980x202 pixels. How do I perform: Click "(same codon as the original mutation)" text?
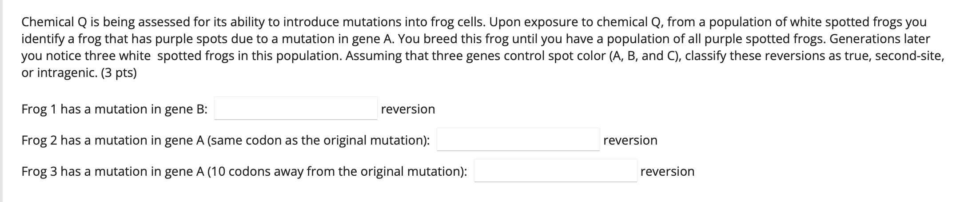[318, 141]
